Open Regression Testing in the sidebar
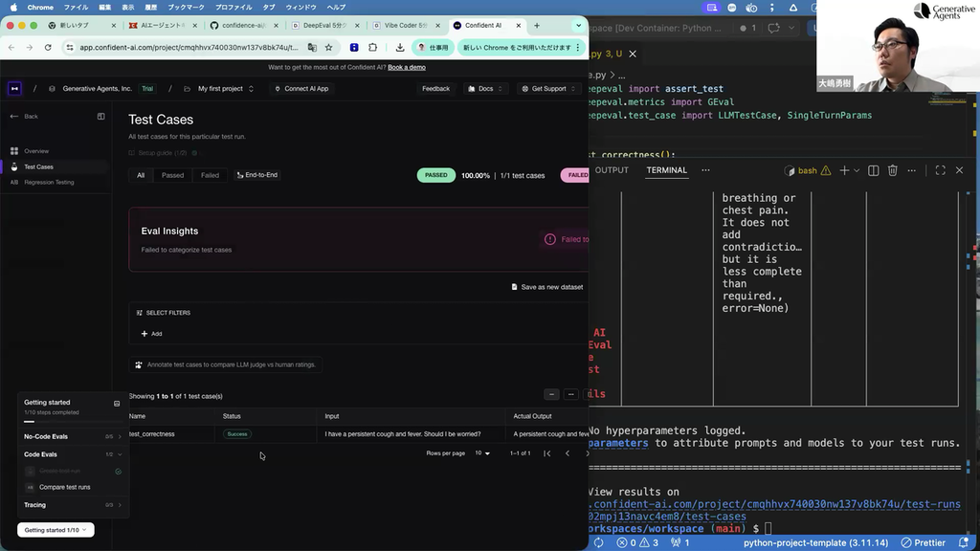Screen dimensions: 980x551 49,183
